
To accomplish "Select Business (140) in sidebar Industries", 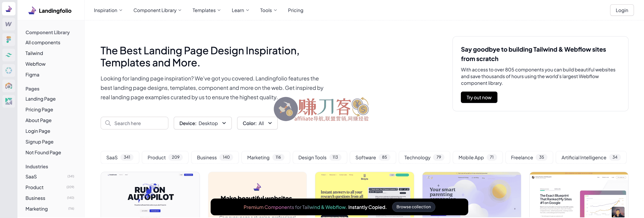I will coord(50,198).
